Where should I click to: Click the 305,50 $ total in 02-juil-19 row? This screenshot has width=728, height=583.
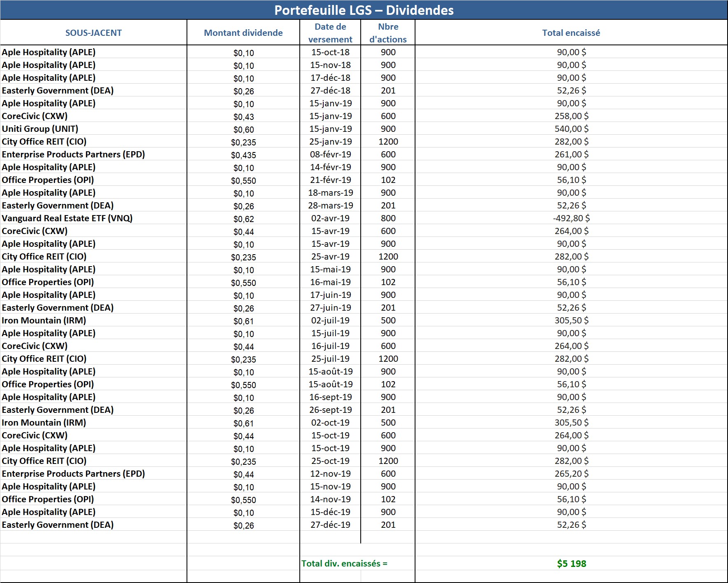tap(572, 321)
